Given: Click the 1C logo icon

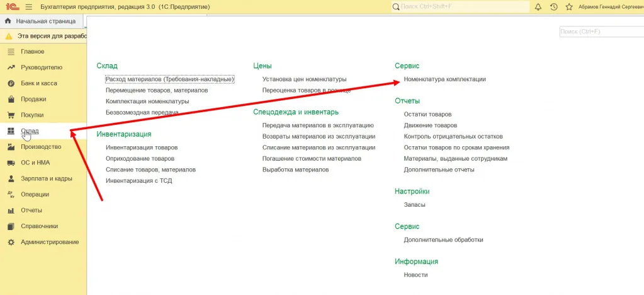Looking at the screenshot, I should tap(11, 7).
